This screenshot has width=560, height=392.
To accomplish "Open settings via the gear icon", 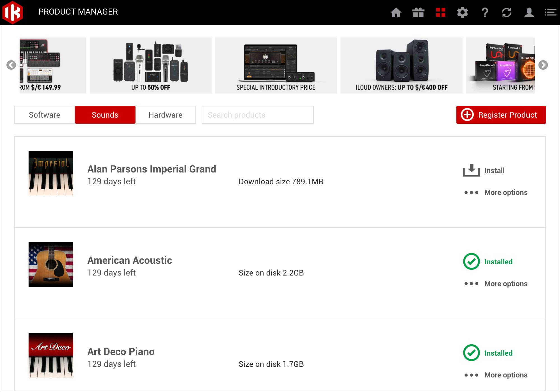I will 462,12.
